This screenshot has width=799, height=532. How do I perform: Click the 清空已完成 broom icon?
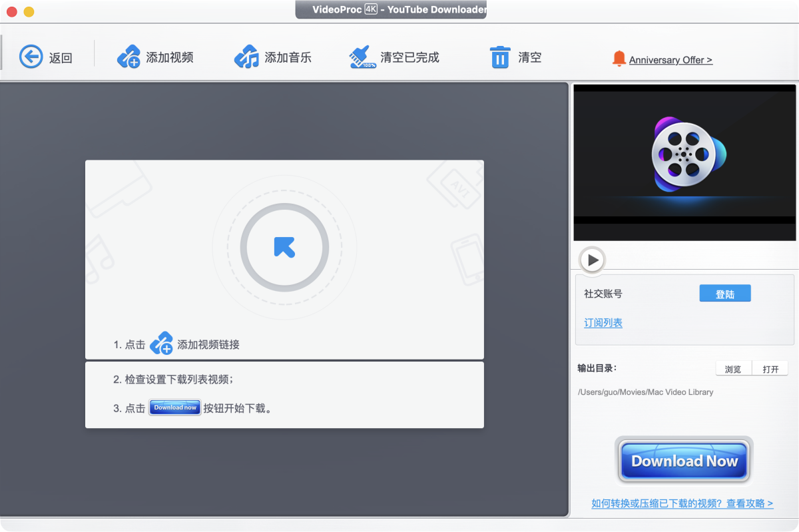[x=362, y=57]
